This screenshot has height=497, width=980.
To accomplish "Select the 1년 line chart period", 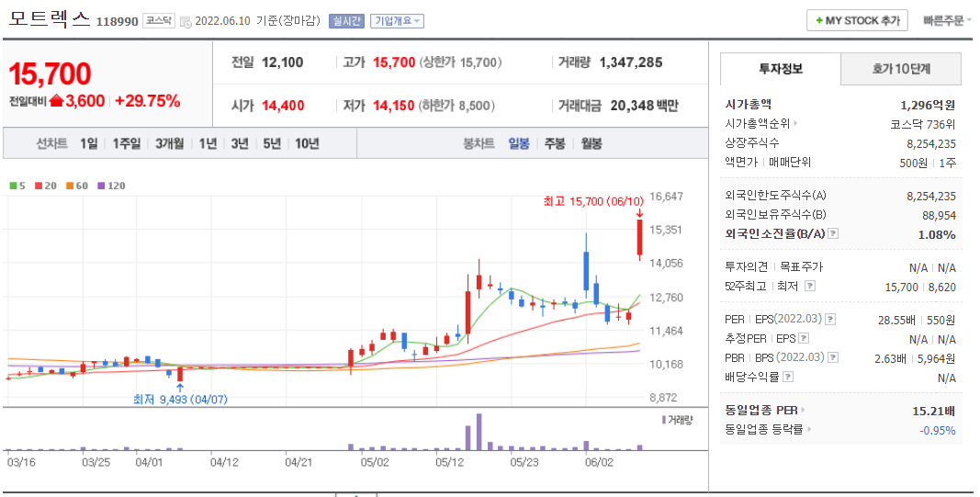I will pyautogui.click(x=208, y=144).
